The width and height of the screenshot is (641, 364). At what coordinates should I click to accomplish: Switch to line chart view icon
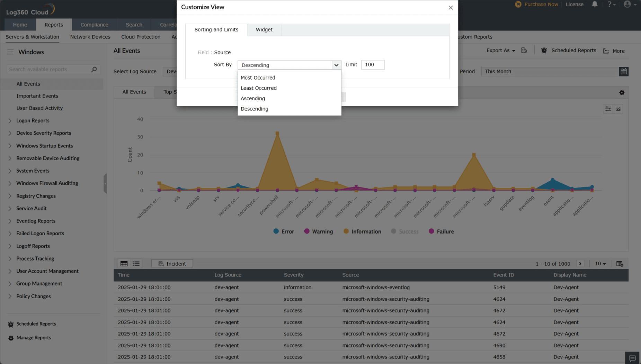click(x=618, y=109)
